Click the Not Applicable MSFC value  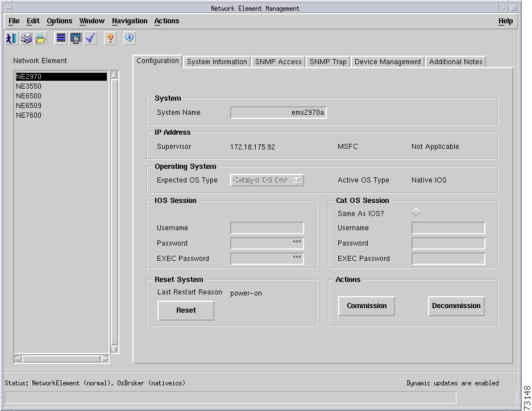tap(435, 147)
